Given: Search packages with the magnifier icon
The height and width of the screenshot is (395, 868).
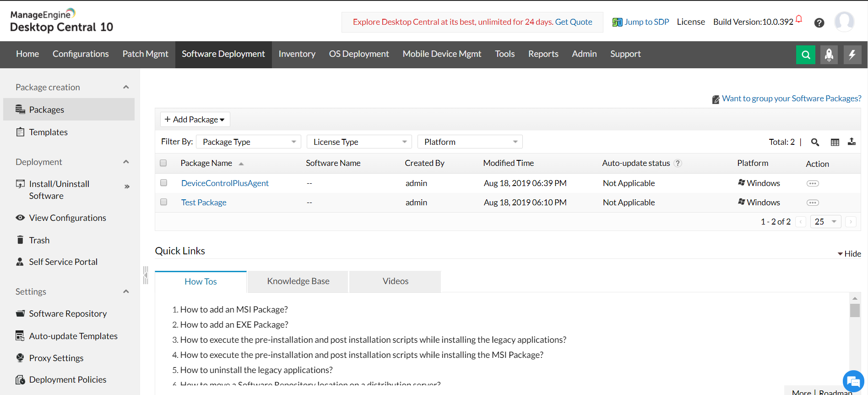Looking at the screenshot, I should point(815,142).
